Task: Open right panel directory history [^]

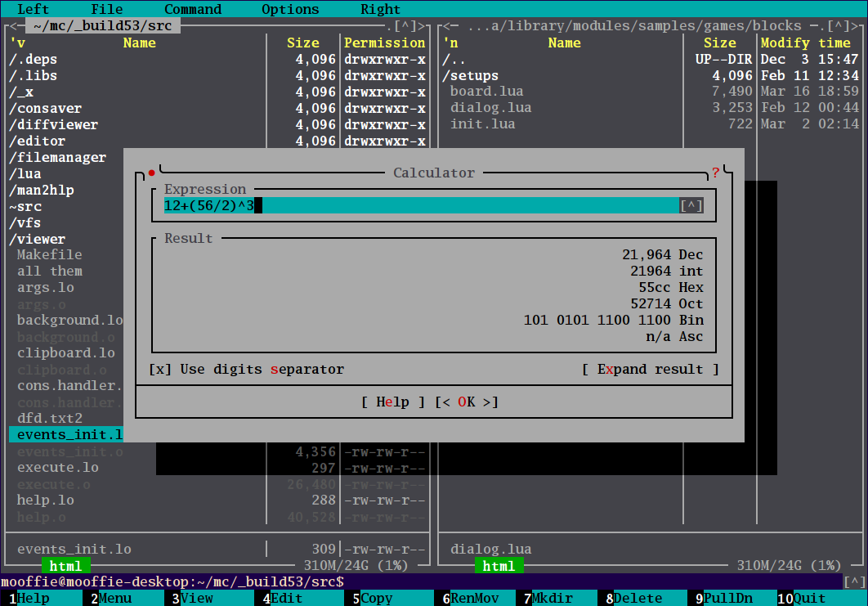Action: pyautogui.click(x=839, y=26)
